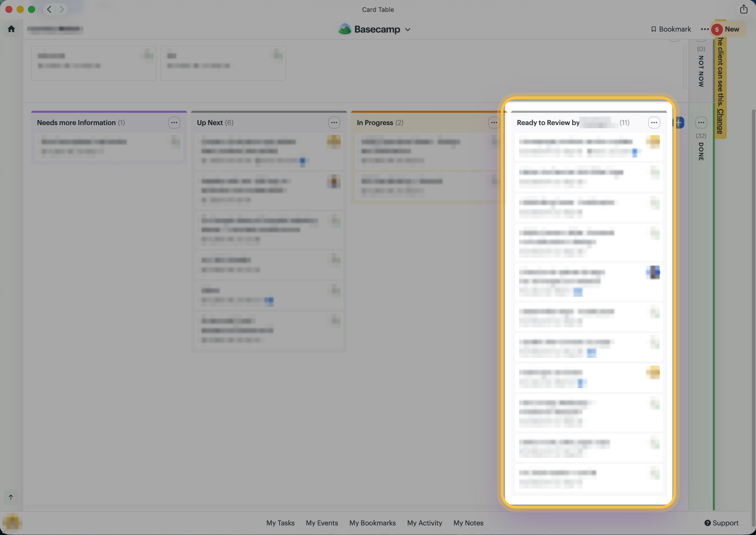Click the Change link on client banner

point(720,121)
